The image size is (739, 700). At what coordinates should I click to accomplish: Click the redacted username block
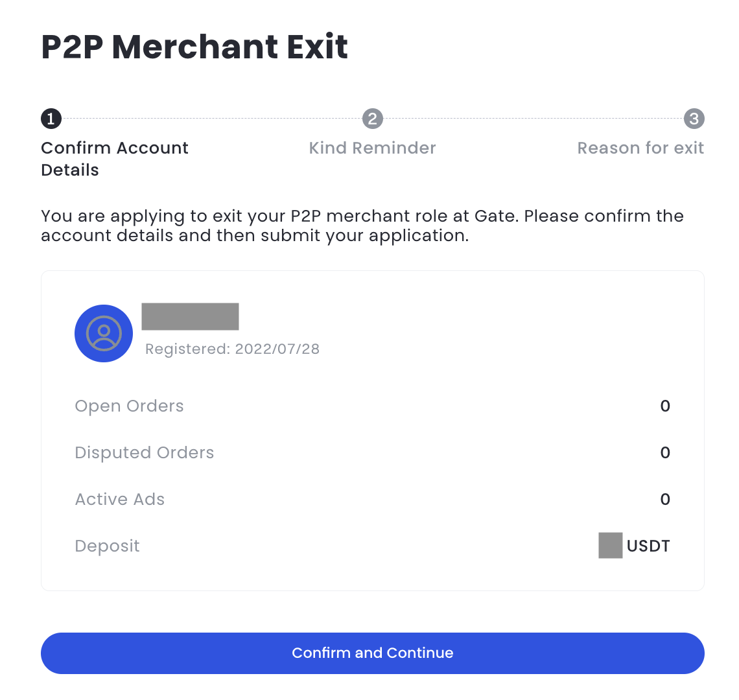pos(190,316)
